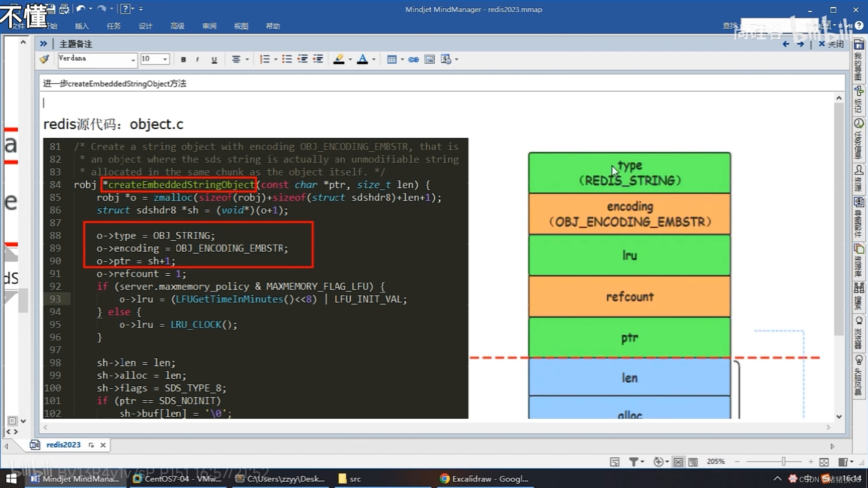Image resolution: width=868 pixels, height=488 pixels.
Task: Open the font size 10 dropdown
Action: point(165,59)
